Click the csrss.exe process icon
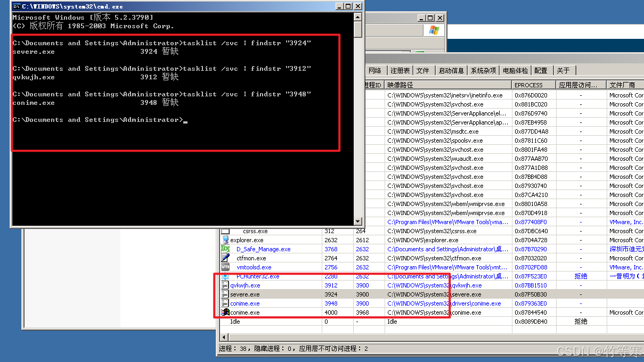644x362 pixels. click(225, 231)
